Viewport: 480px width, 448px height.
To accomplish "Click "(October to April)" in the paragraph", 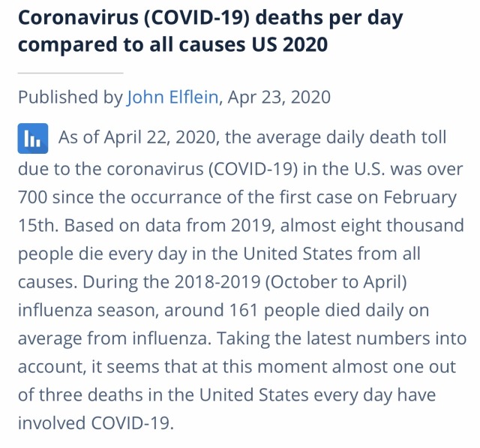I will point(336,282).
